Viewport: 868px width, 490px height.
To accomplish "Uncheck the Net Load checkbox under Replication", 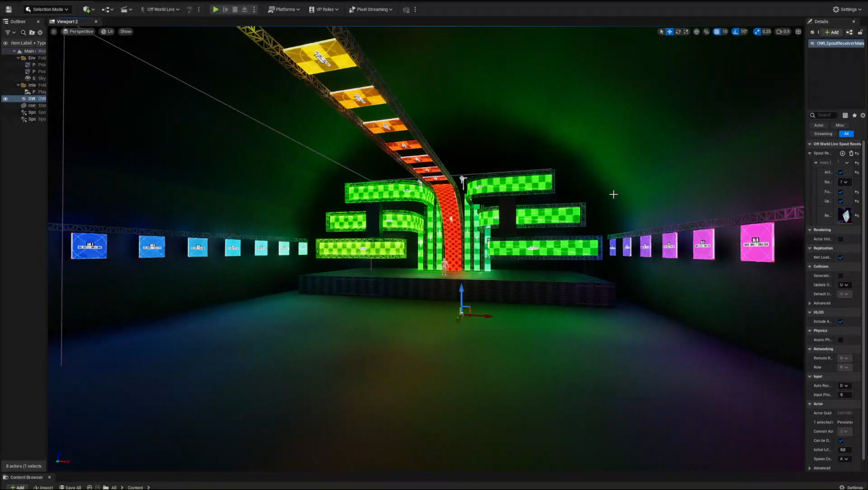I will [841, 258].
